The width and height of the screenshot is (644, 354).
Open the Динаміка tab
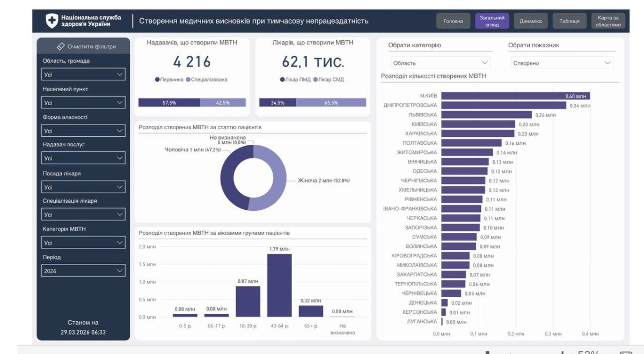(x=530, y=21)
